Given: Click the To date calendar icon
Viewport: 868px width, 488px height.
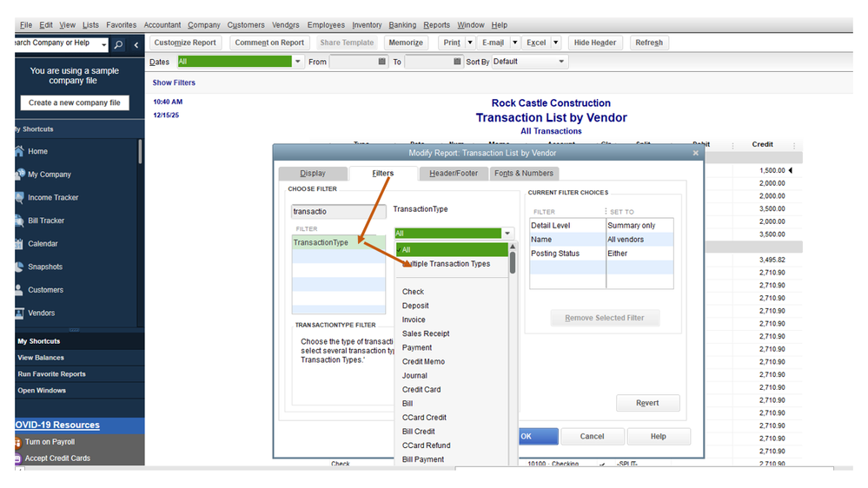Looking at the screenshot, I should click(457, 62).
